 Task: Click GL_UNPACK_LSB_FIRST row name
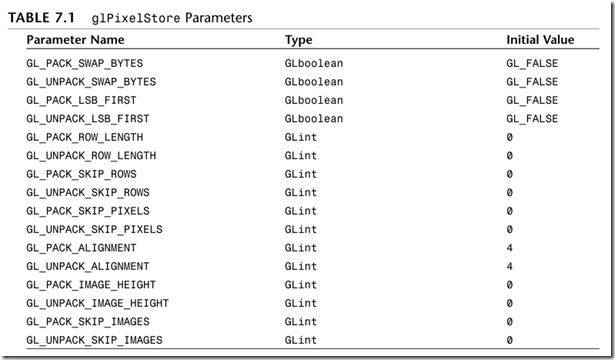point(88,118)
